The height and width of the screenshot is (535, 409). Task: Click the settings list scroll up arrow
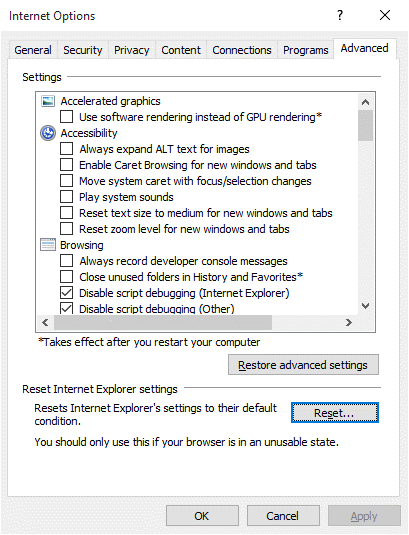coord(365,102)
